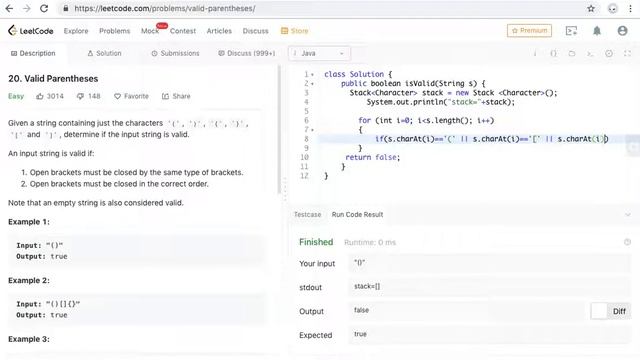The height and width of the screenshot is (360, 640).
Task: Collapse code fold arrow at line 7
Action: point(313,130)
